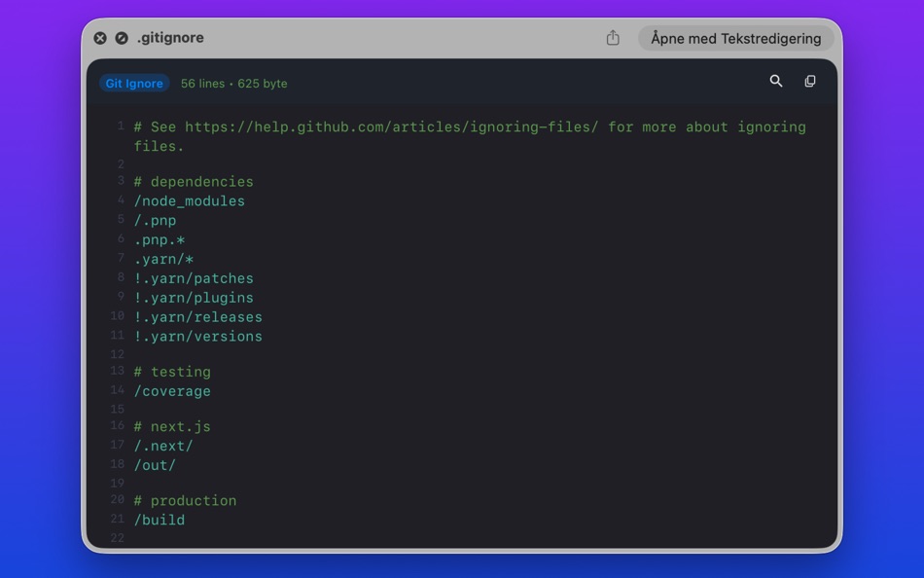The width and height of the screenshot is (924, 578).
Task: Click the '/build' line
Action: pos(160,521)
